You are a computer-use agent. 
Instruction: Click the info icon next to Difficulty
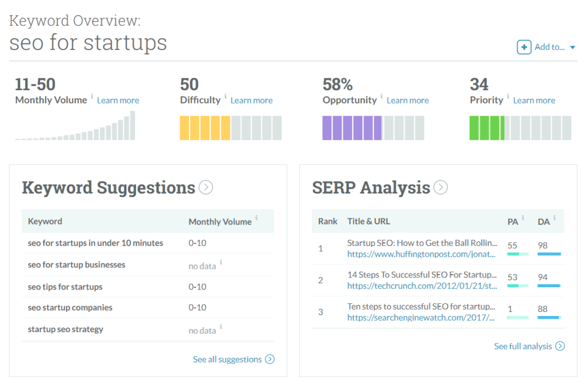pos(226,97)
